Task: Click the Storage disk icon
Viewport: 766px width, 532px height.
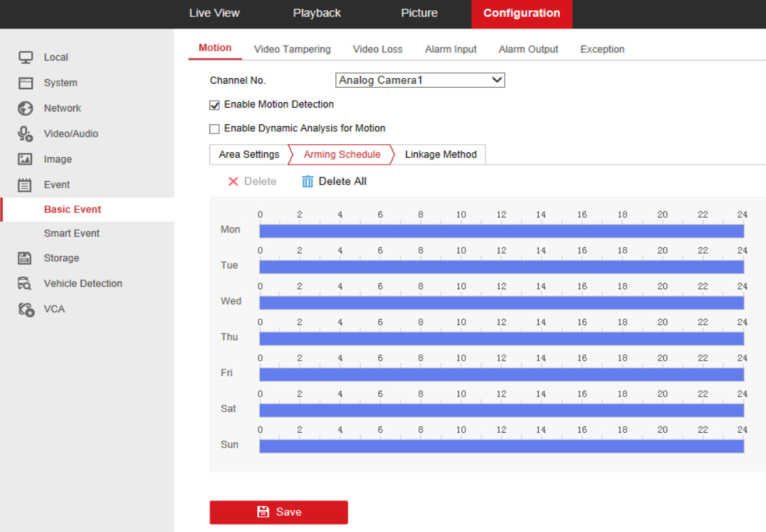Action: click(25, 258)
